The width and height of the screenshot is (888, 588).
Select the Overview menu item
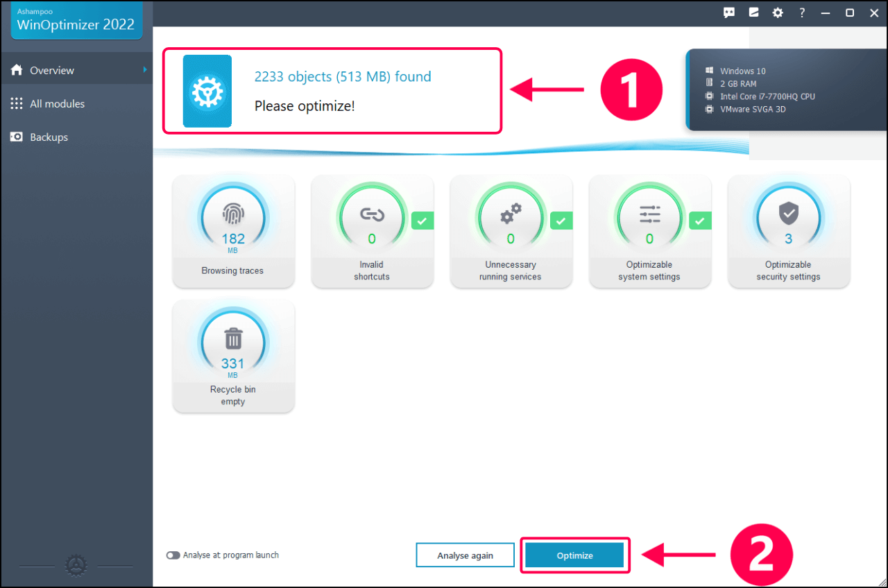click(76, 70)
